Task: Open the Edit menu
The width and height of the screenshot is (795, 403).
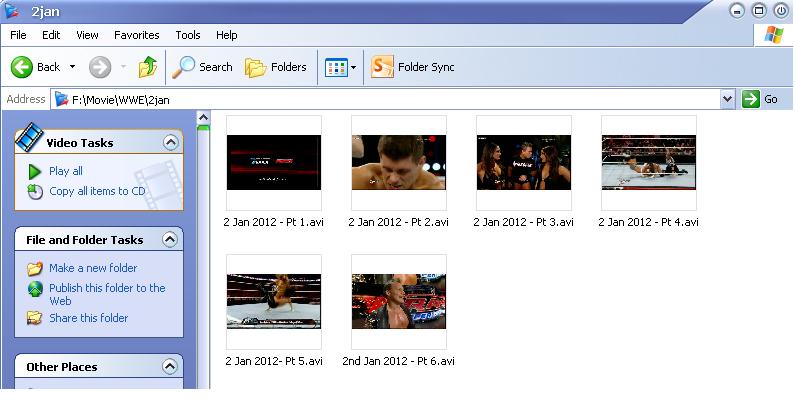Action: click(51, 35)
